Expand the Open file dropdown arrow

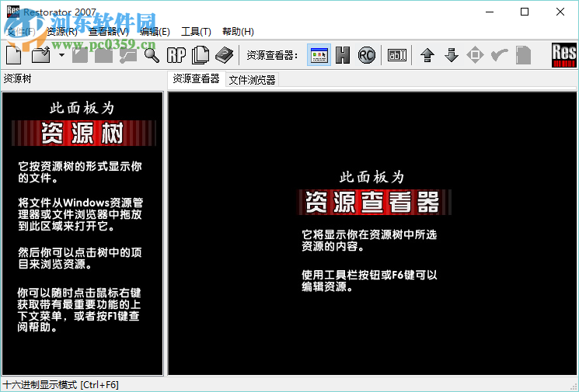tap(61, 56)
